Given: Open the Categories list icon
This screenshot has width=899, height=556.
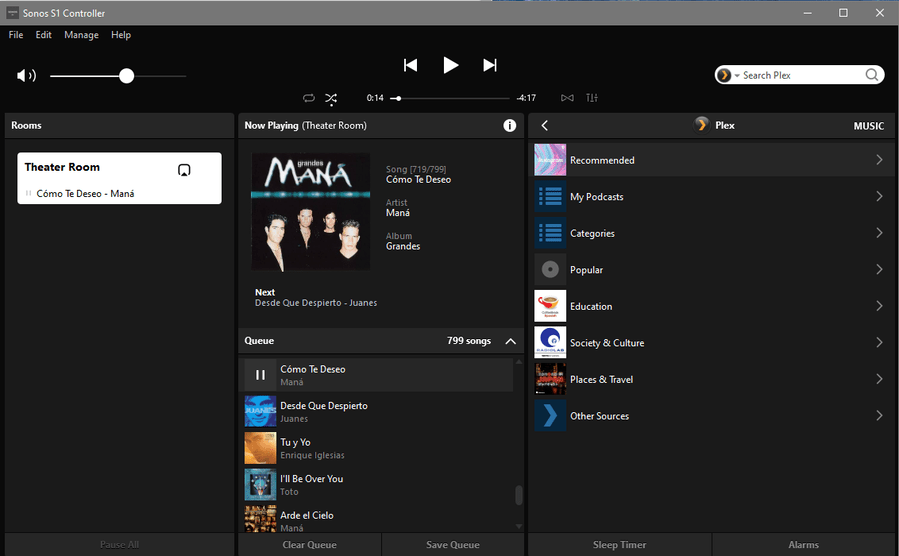Looking at the screenshot, I should (x=550, y=233).
